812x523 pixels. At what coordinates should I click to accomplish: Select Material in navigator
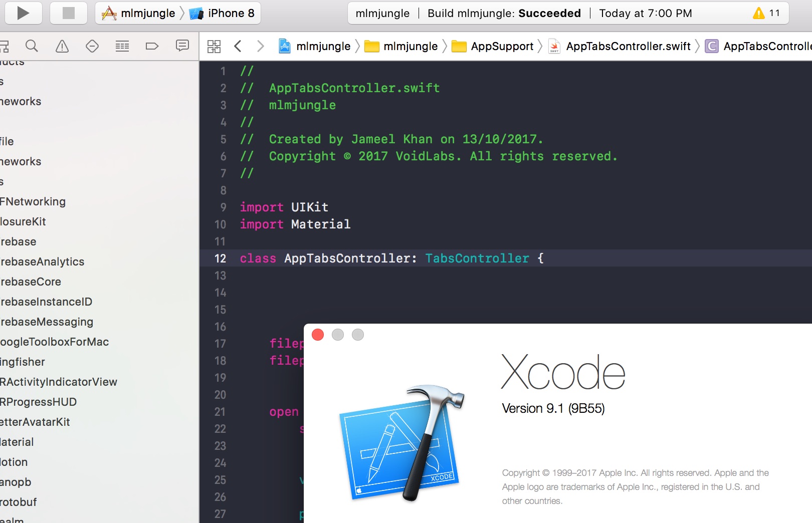[17, 442]
